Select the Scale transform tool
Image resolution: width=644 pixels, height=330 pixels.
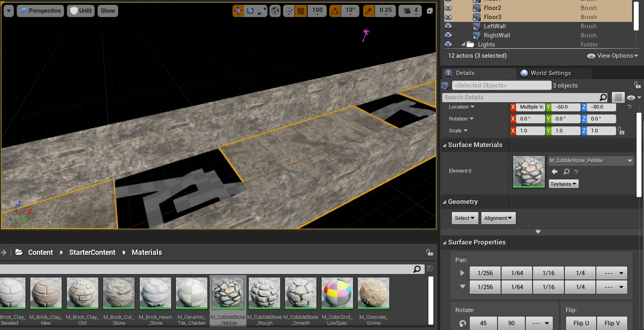262,11
